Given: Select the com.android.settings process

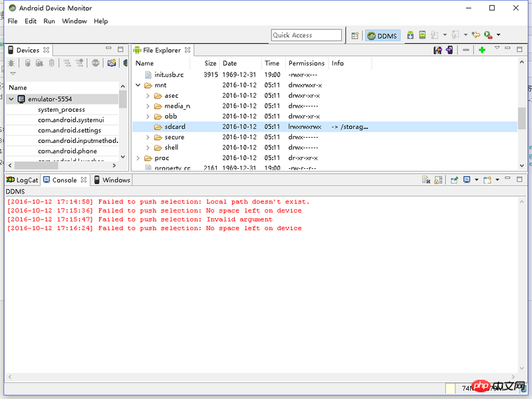Looking at the screenshot, I should pyautogui.click(x=69, y=130).
